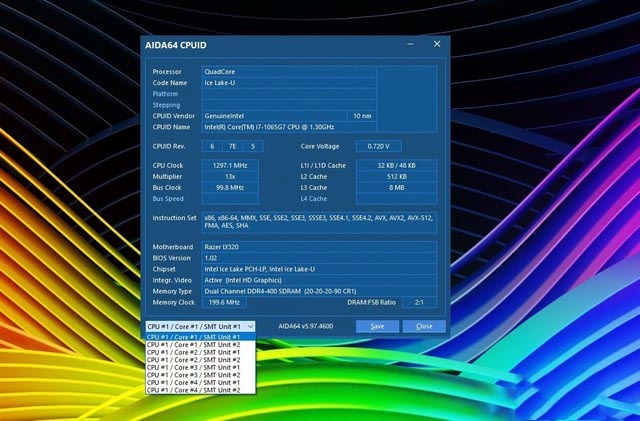Click the empty CPU logo box
Viewport: 640px width, 421px height.
click(407, 99)
